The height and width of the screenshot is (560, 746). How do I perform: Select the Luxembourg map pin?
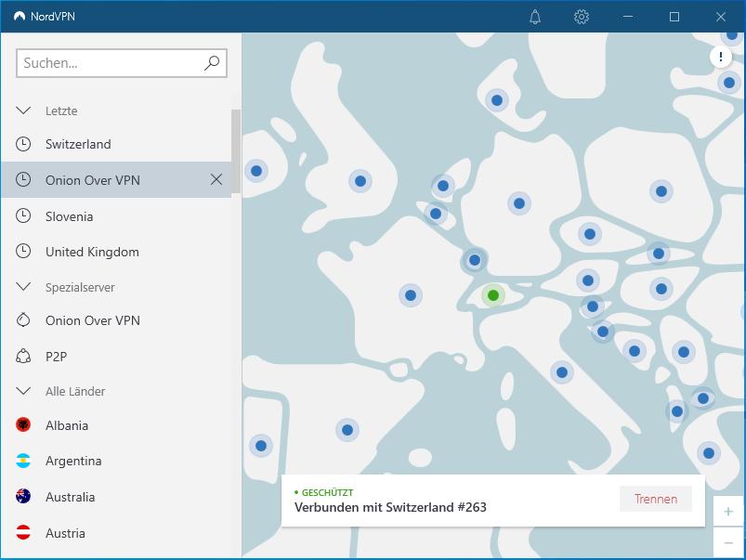475,260
